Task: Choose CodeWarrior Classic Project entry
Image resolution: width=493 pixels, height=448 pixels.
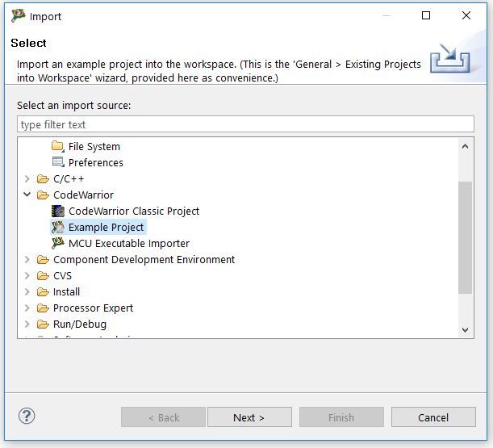Action: coord(134,211)
